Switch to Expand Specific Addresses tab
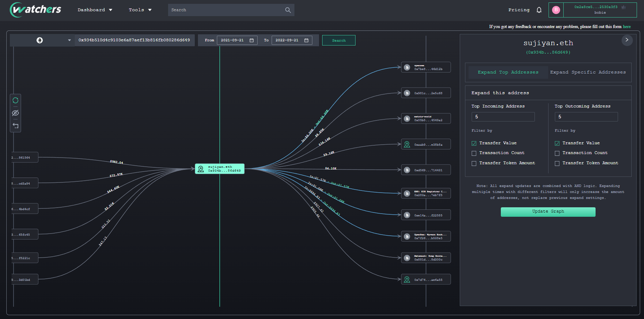644x319 pixels. 588,72
